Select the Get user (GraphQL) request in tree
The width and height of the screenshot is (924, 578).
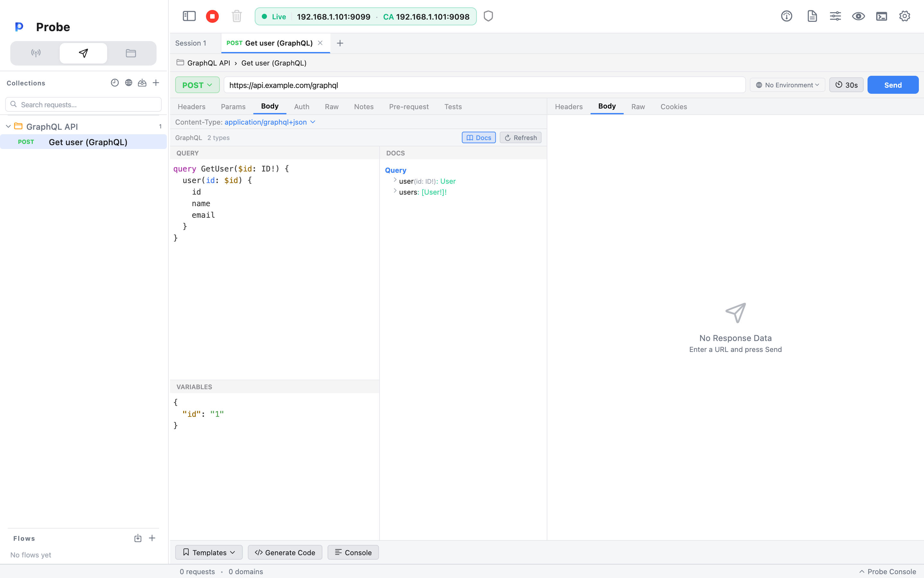pyautogui.click(x=83, y=142)
